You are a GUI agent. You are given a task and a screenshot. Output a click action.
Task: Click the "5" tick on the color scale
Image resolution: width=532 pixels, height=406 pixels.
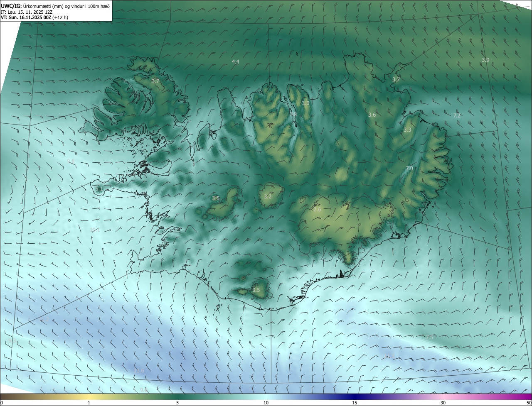pos(177,403)
